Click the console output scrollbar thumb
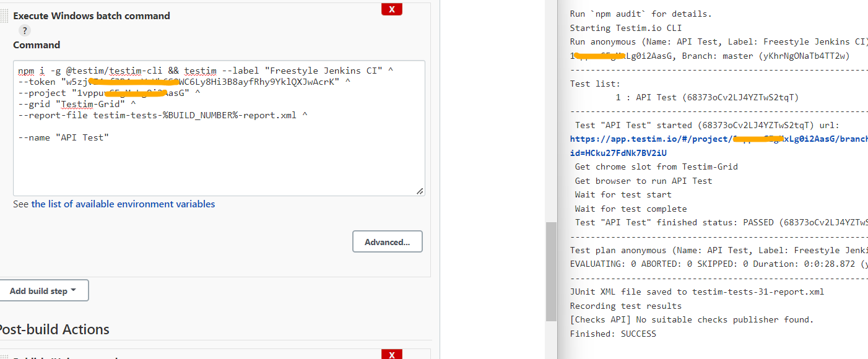 pyautogui.click(x=551, y=272)
